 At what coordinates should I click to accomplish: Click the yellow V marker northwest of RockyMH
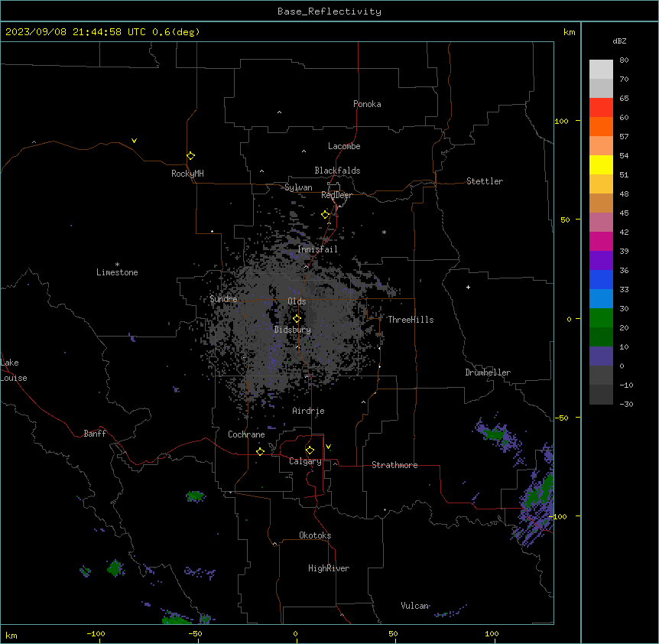click(x=134, y=141)
